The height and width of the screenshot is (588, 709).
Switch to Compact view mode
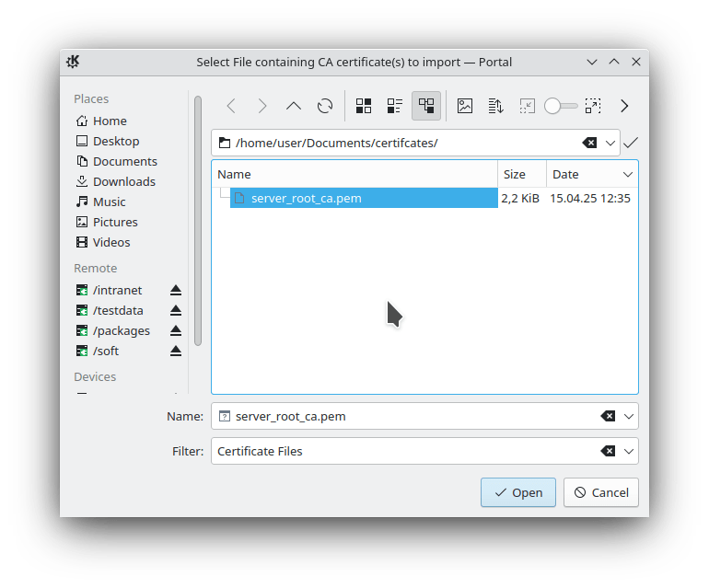point(395,106)
